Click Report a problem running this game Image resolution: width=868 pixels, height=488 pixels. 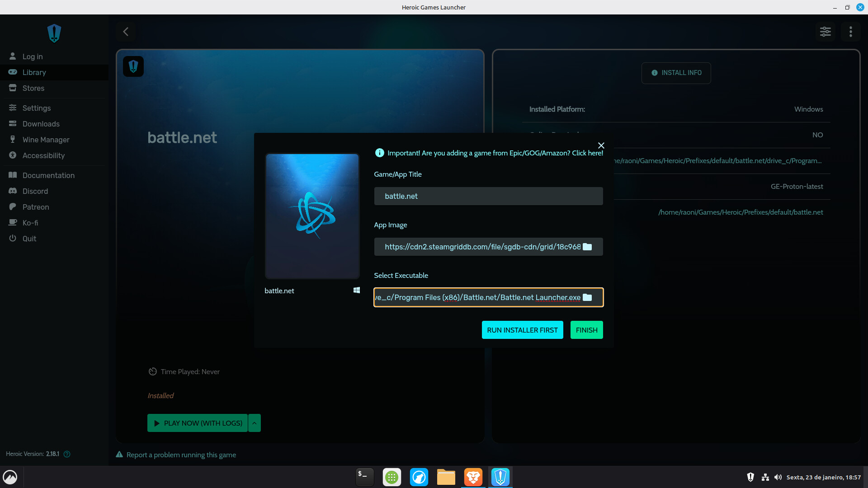pos(181,455)
